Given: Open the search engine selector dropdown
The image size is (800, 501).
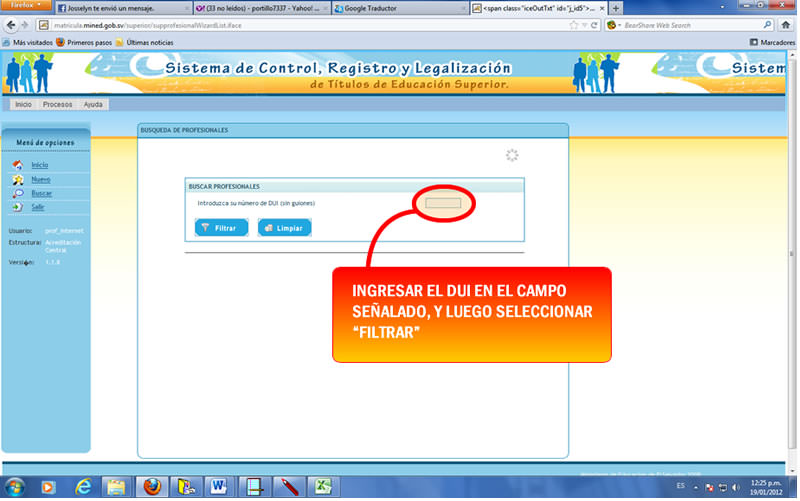Looking at the screenshot, I should 613,25.
